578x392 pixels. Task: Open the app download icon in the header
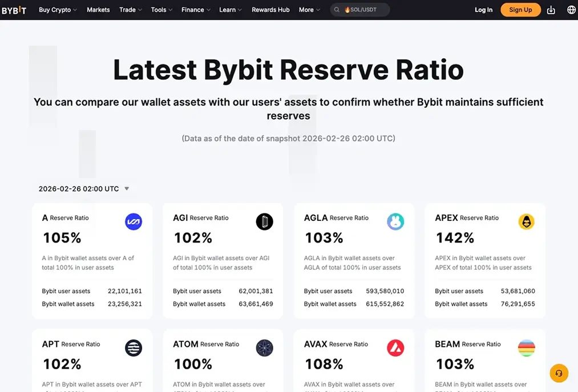point(551,10)
